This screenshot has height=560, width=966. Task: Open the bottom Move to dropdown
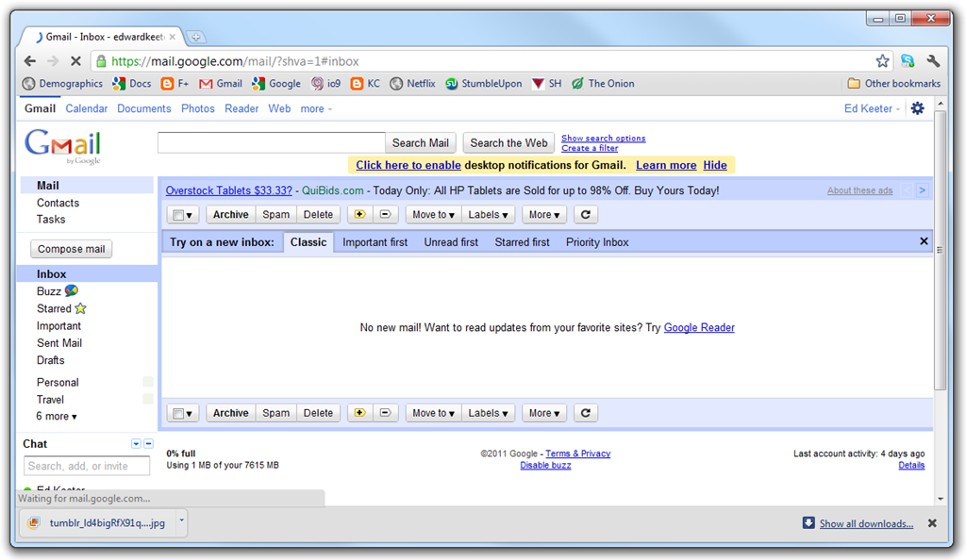pos(433,413)
